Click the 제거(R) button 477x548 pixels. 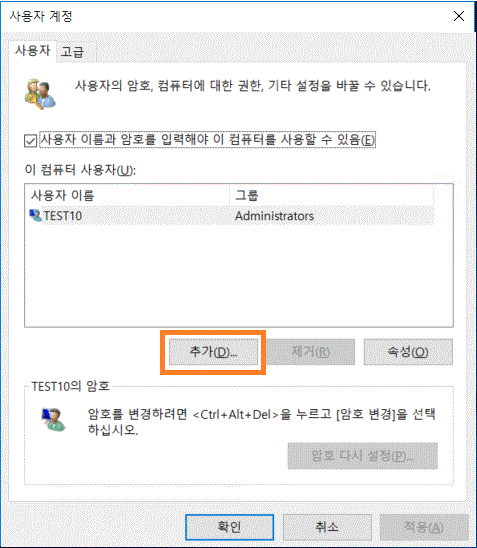point(310,352)
